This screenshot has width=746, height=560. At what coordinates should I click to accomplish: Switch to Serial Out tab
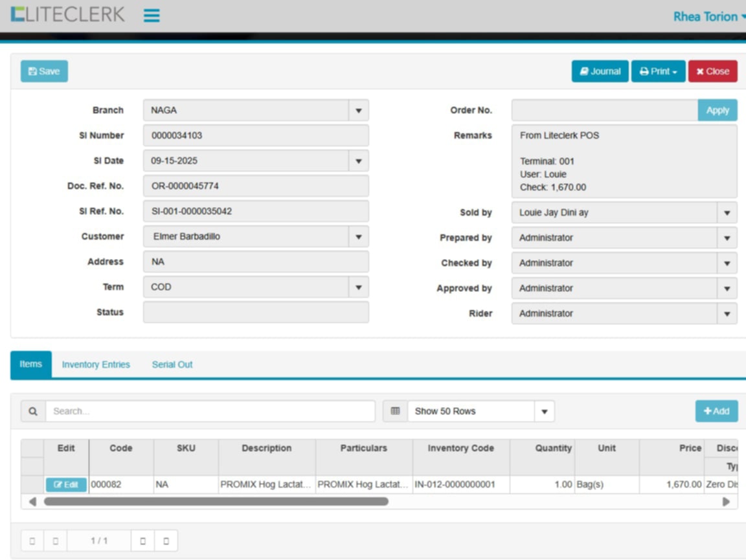point(172,364)
